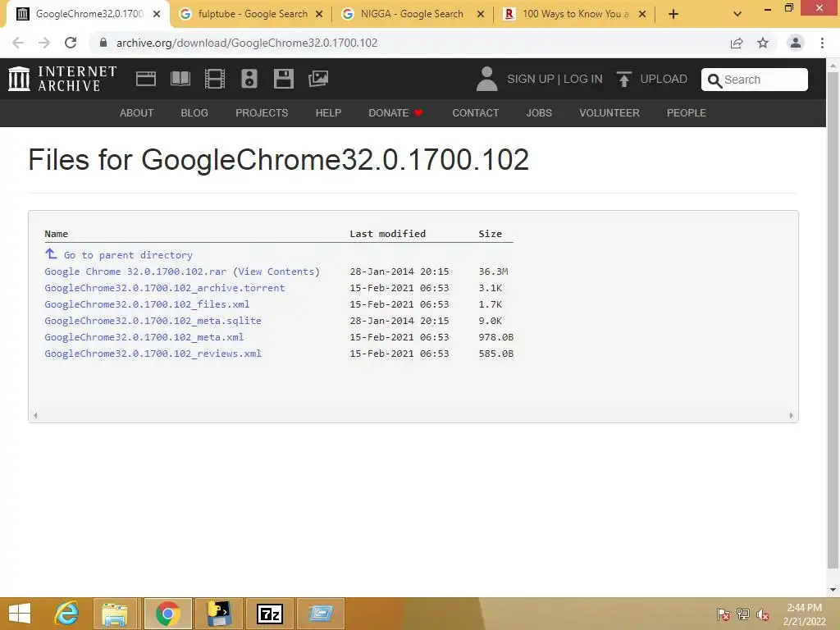Close the fulptube Google Search tab

pyautogui.click(x=319, y=15)
